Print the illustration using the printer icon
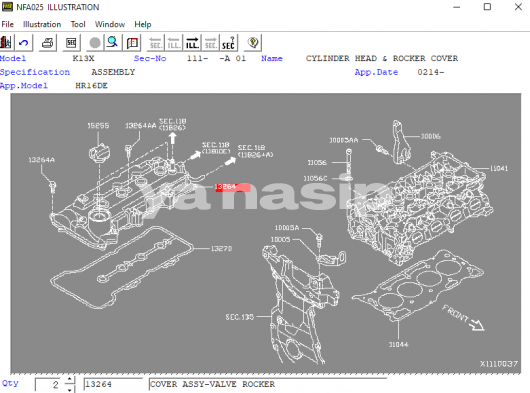The image size is (530, 393). pos(47,43)
